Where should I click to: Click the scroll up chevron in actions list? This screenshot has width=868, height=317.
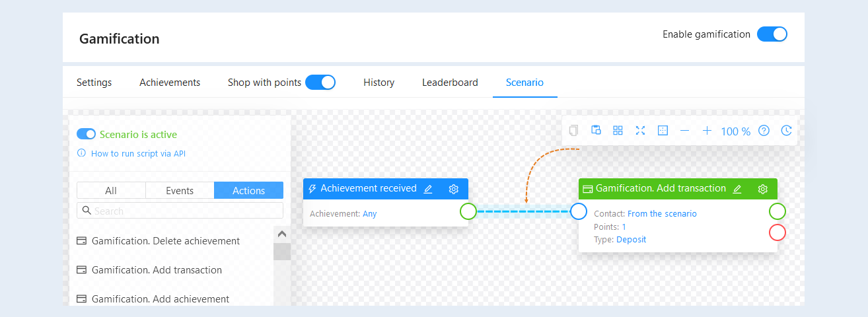282,234
